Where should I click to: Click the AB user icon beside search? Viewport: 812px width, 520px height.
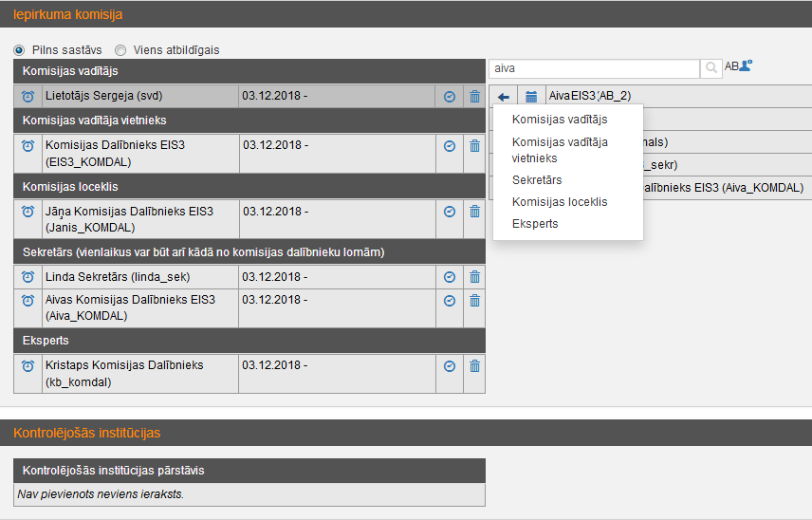[x=738, y=66]
